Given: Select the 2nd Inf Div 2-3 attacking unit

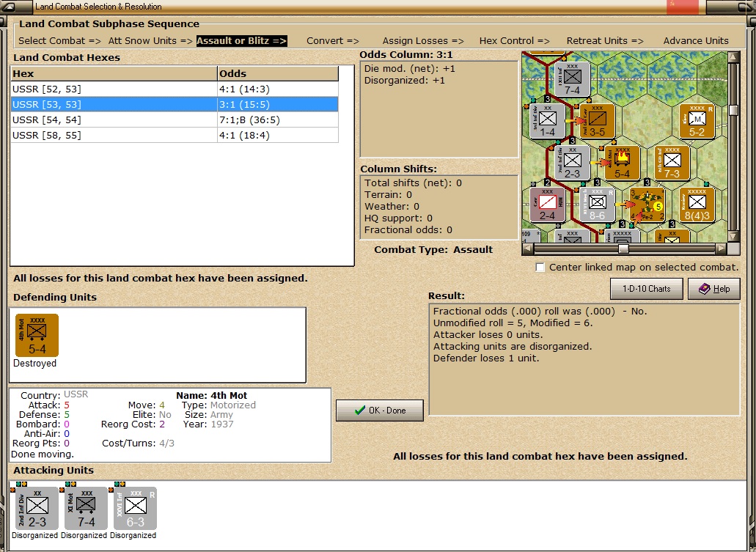Looking at the screenshot, I should (x=37, y=509).
